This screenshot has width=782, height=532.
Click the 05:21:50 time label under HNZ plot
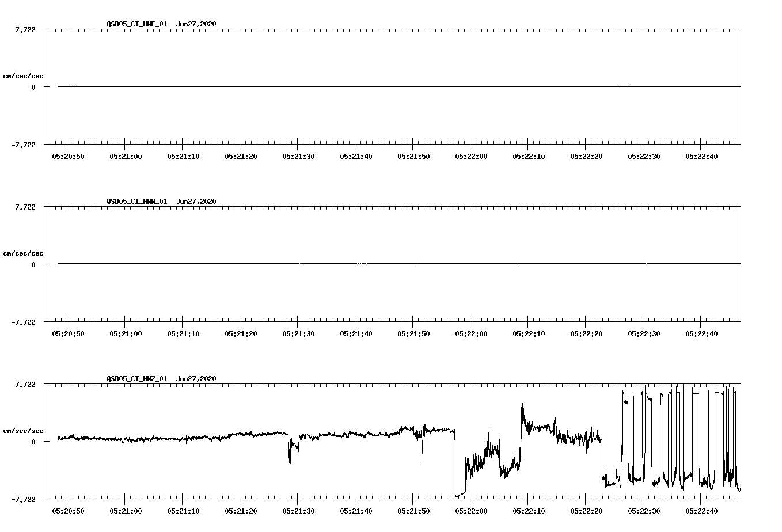click(413, 511)
